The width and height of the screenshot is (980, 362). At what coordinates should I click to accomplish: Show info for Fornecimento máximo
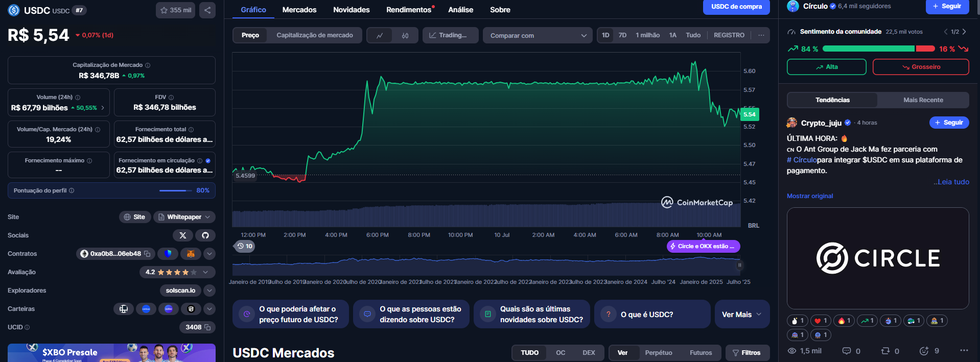(89, 161)
